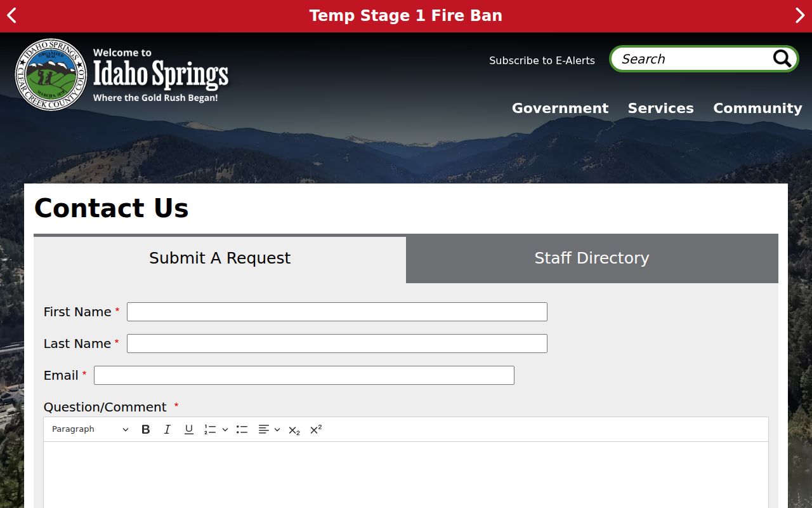Toggle underline formatting in the editor

[x=189, y=430]
